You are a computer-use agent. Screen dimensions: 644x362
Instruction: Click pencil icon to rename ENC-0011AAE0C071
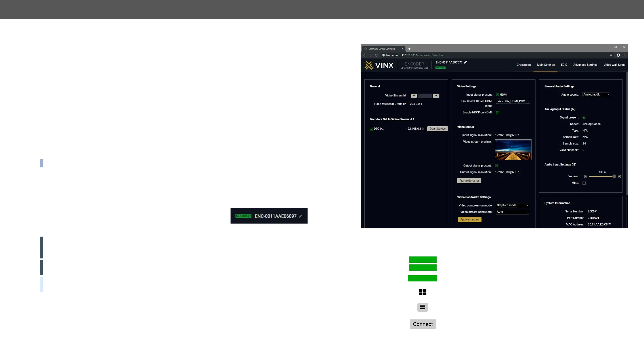click(466, 62)
